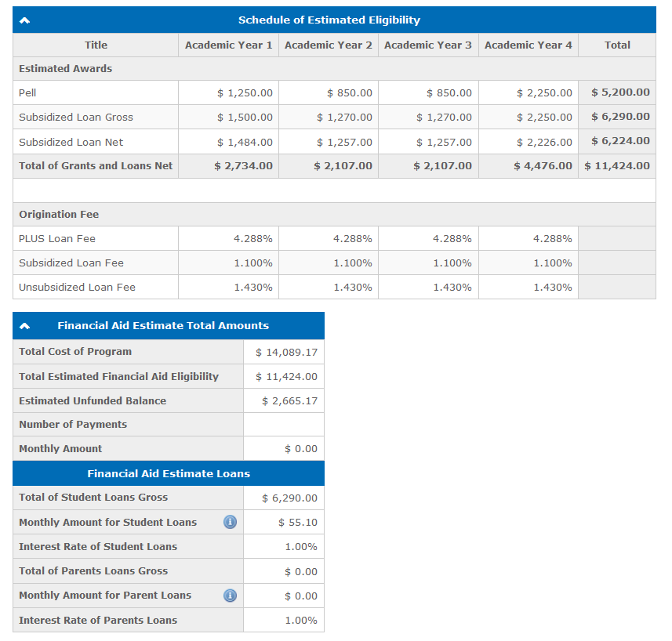Click the Pell row label
The width and height of the screenshot is (672, 641).
point(27,93)
